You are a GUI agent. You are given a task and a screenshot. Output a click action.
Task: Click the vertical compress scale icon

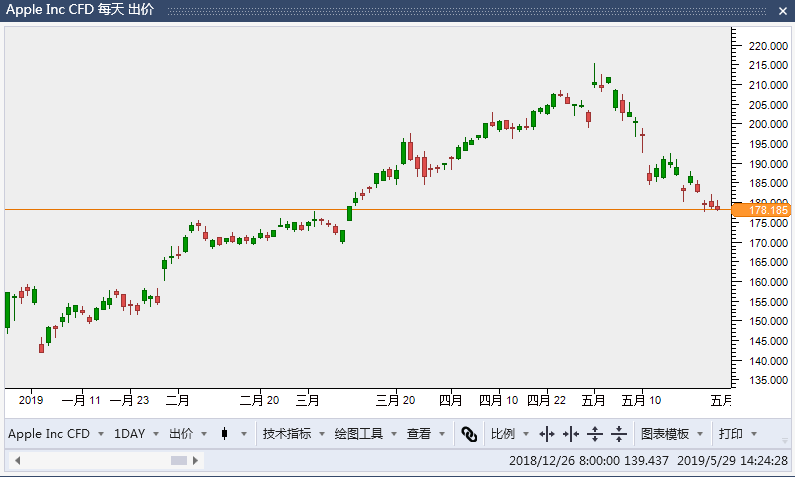[619, 434]
